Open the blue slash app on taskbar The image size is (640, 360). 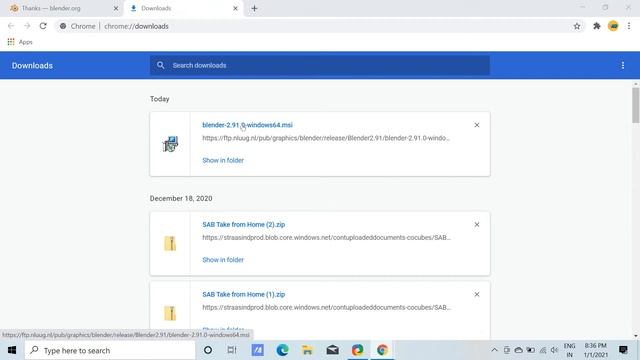click(x=258, y=350)
